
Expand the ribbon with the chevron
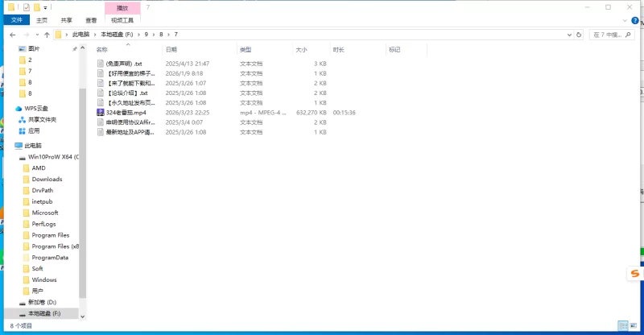pyautogui.click(x=625, y=20)
